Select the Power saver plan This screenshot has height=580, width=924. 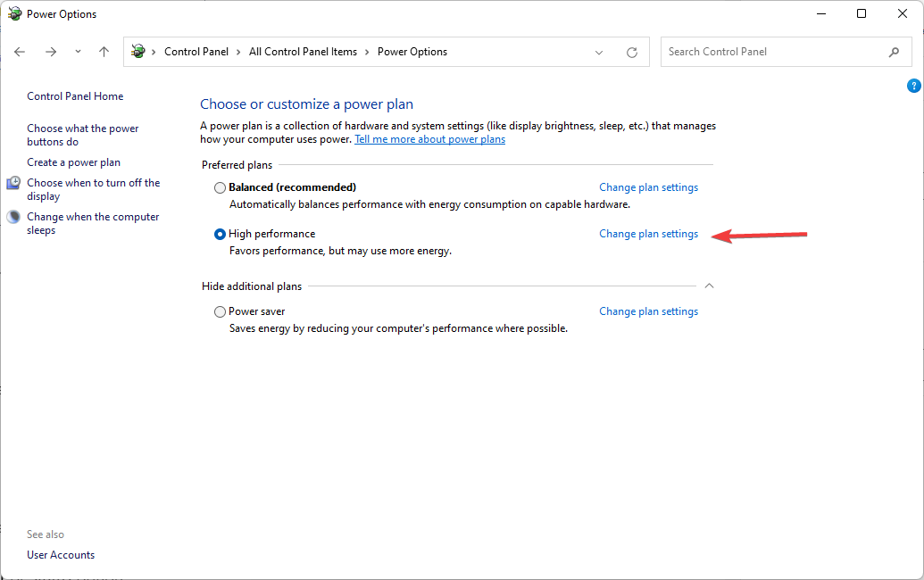(x=221, y=312)
